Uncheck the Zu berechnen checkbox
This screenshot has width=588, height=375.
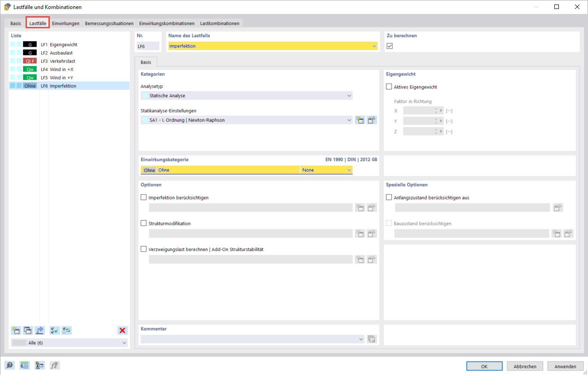(390, 46)
